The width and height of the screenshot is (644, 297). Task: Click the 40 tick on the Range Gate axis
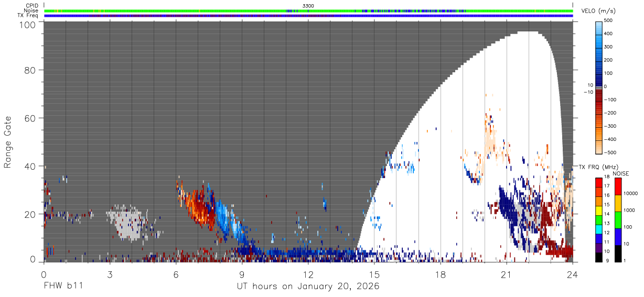30,166
